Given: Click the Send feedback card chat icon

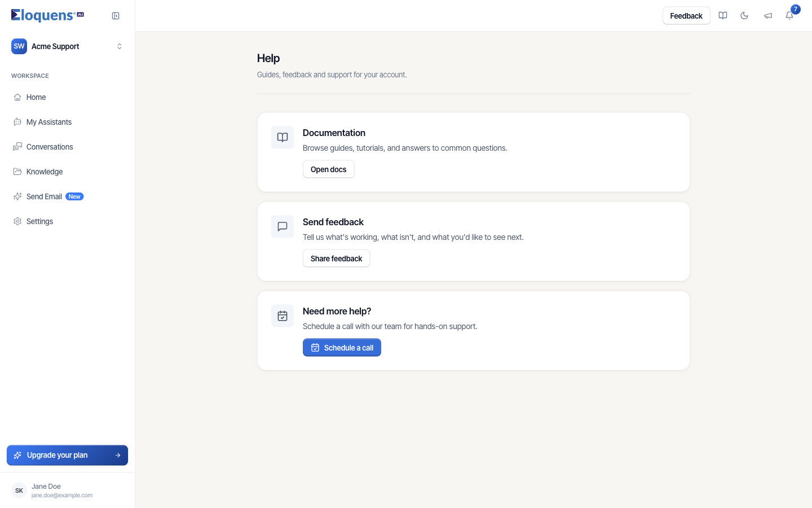Looking at the screenshot, I should (283, 227).
